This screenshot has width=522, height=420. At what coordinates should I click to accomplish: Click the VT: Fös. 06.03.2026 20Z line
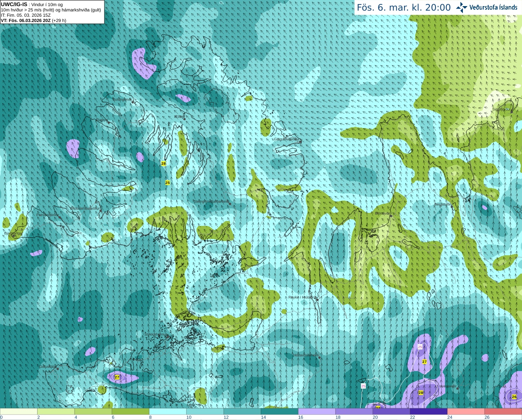[x=33, y=20]
